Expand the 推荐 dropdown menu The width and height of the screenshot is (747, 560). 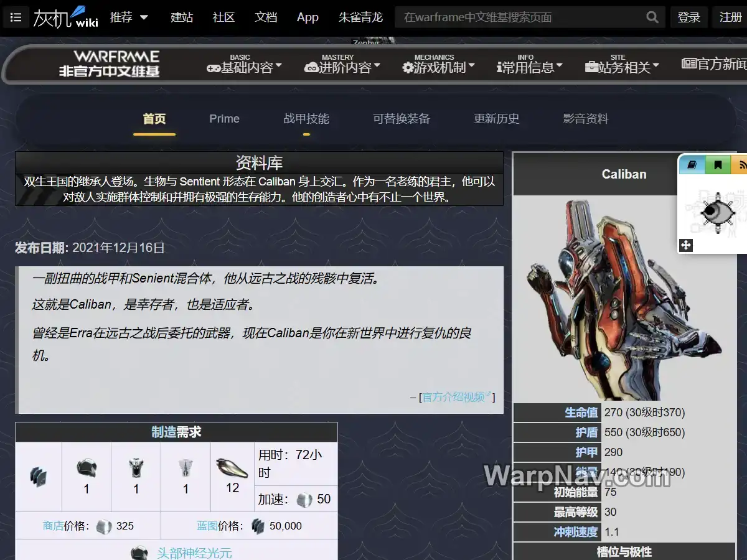pos(129,17)
